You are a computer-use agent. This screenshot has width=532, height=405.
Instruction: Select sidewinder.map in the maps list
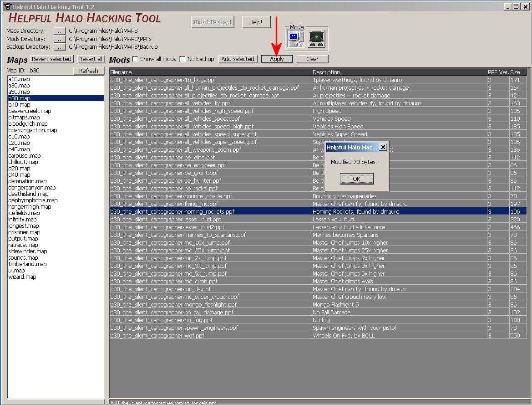56,251
